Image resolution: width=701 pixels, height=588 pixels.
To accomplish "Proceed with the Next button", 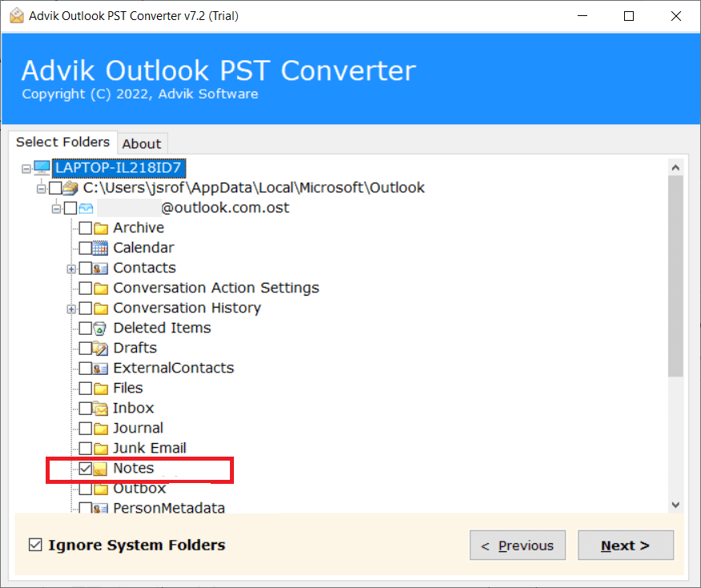I will point(626,546).
